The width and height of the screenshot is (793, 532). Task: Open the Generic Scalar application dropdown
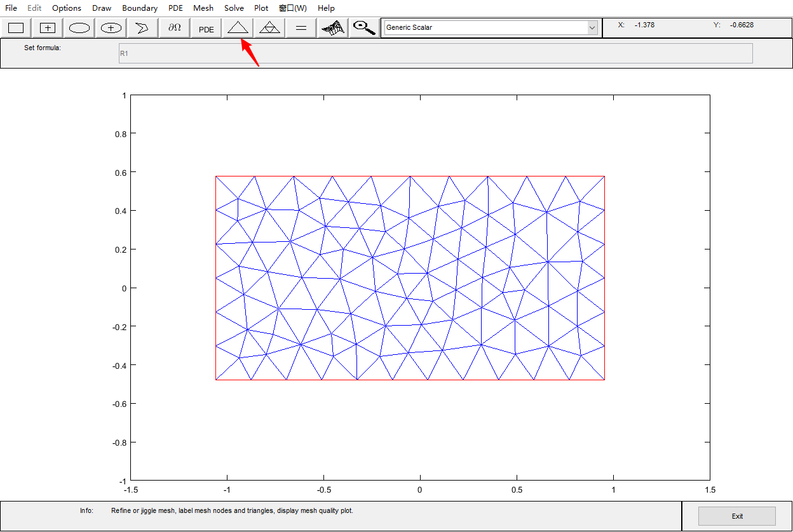pyautogui.click(x=491, y=27)
